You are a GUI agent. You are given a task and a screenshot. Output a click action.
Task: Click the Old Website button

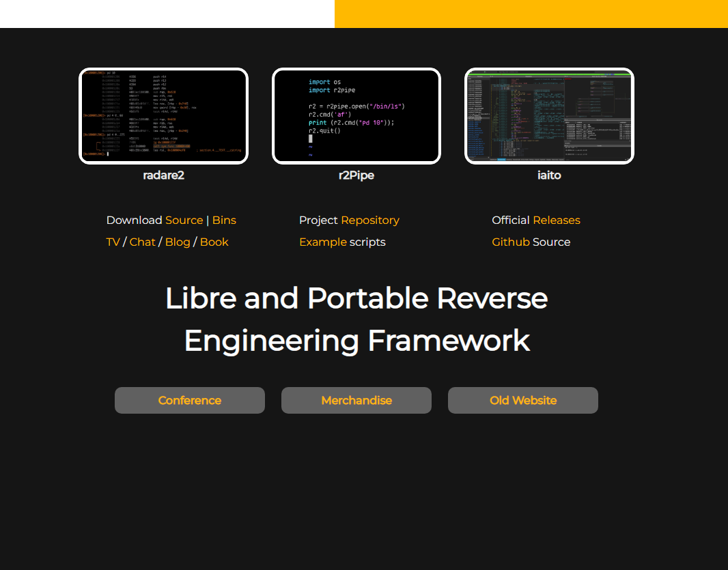[x=523, y=400]
